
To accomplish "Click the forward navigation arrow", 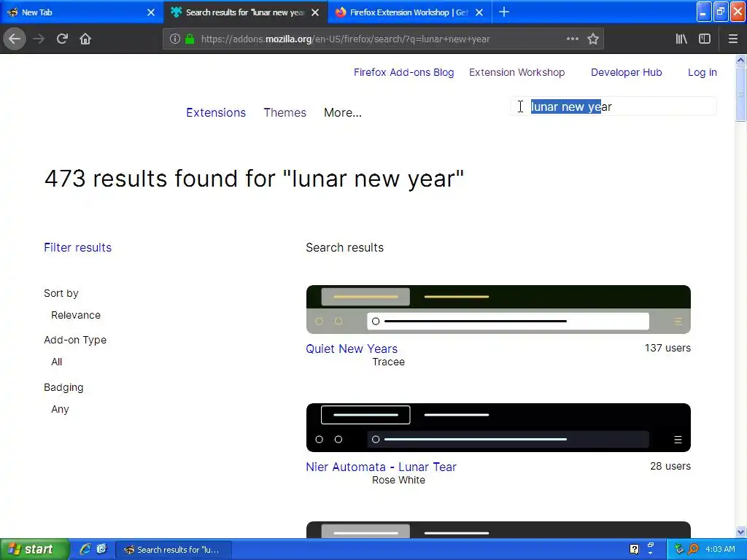I will coord(39,39).
